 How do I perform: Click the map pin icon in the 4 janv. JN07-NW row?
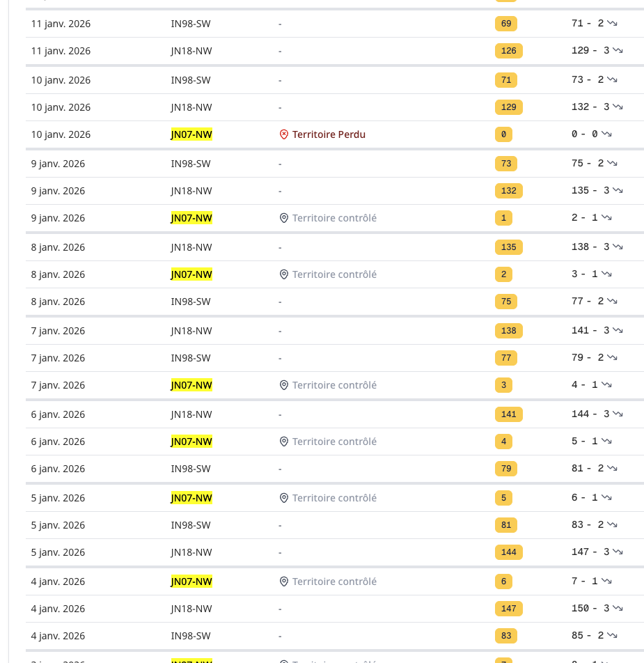click(283, 582)
